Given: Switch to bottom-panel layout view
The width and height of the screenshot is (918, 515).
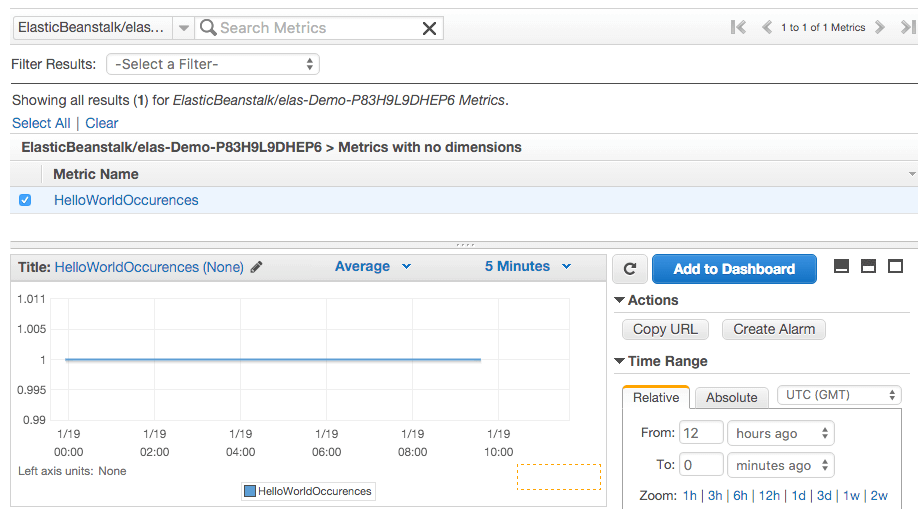Looking at the screenshot, I should pos(841,266).
